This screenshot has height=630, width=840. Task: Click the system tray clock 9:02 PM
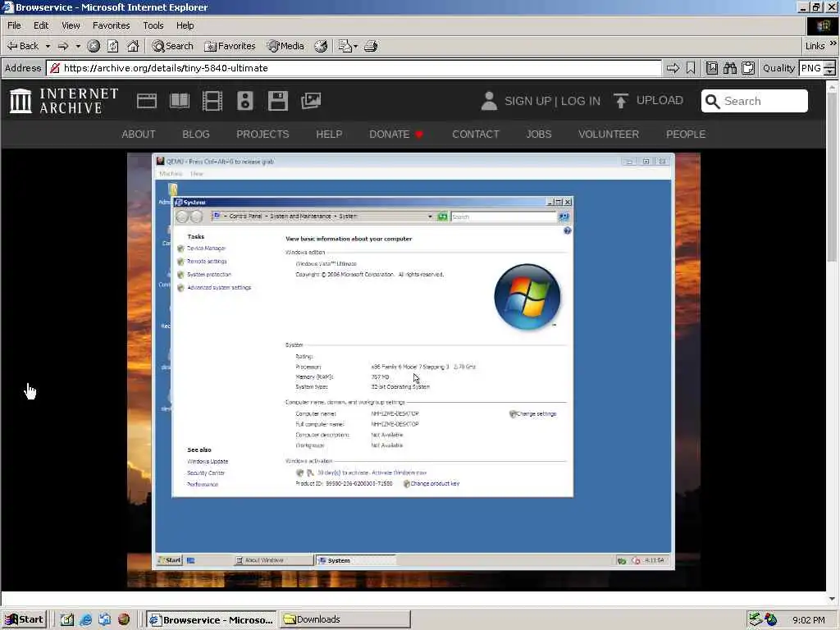[808, 620]
